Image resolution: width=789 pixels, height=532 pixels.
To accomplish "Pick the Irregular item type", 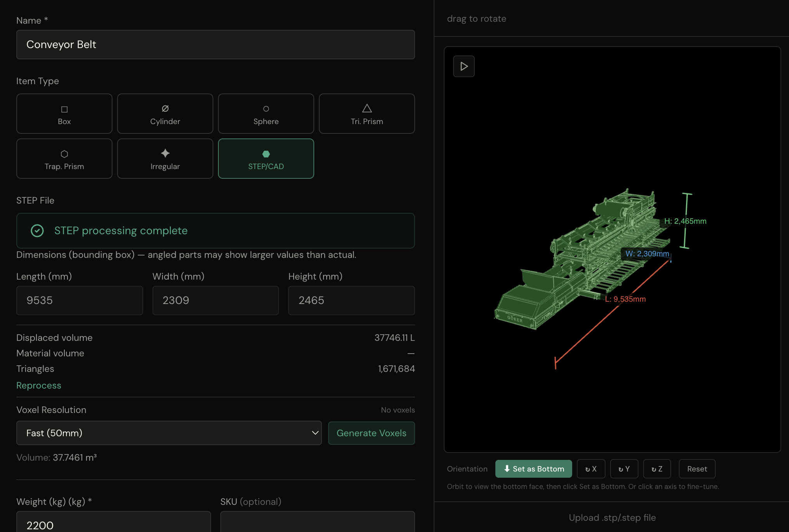I will point(165,159).
